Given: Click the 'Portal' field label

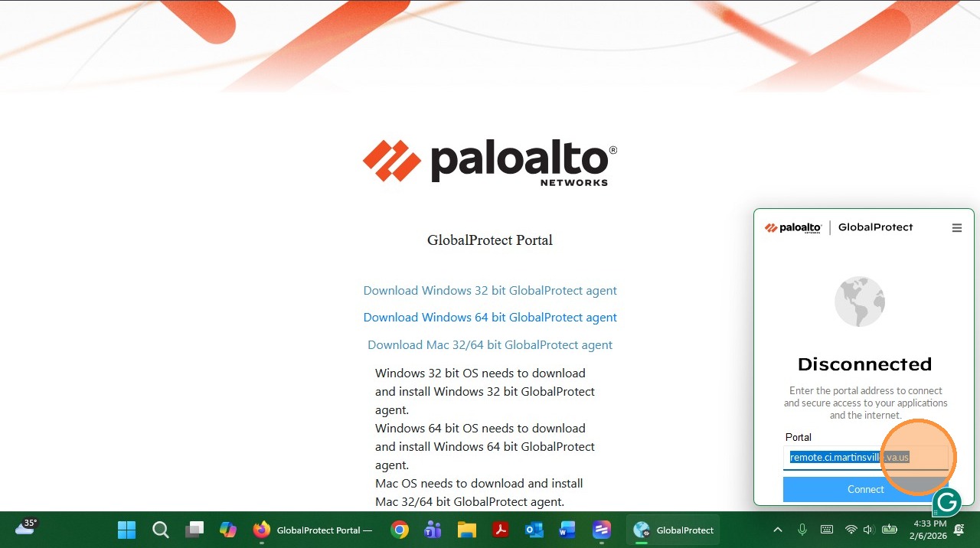Looking at the screenshot, I should point(799,438).
